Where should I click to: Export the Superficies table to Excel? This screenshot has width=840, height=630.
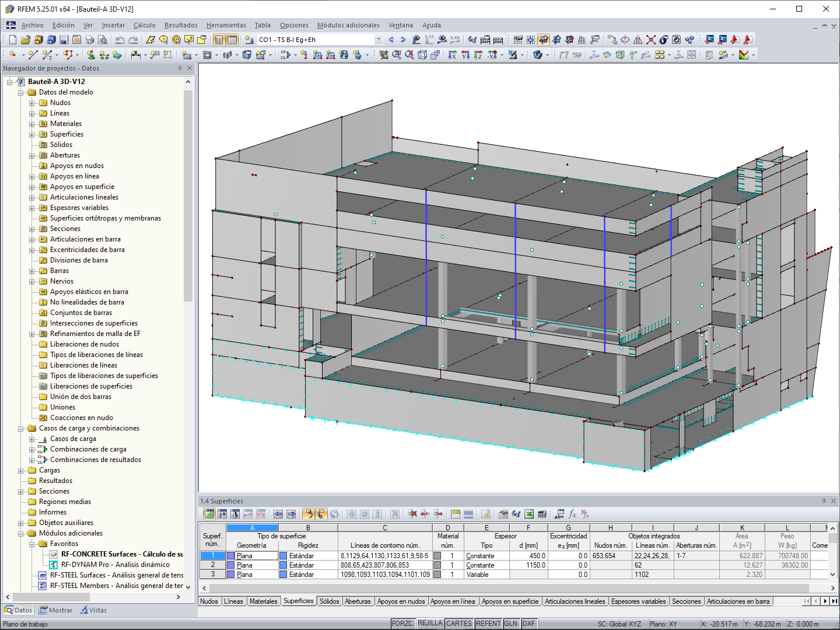pyautogui.click(x=528, y=514)
